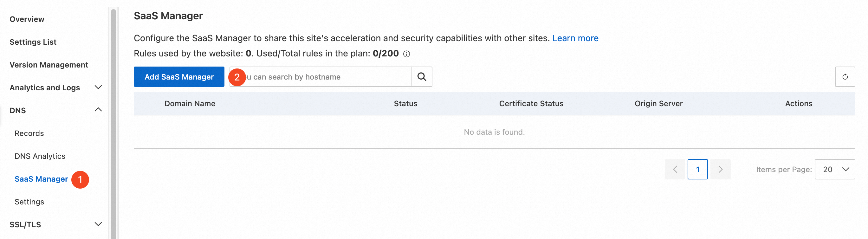The image size is (868, 239).
Task: Collapse the DNS section
Action: pos(98,110)
